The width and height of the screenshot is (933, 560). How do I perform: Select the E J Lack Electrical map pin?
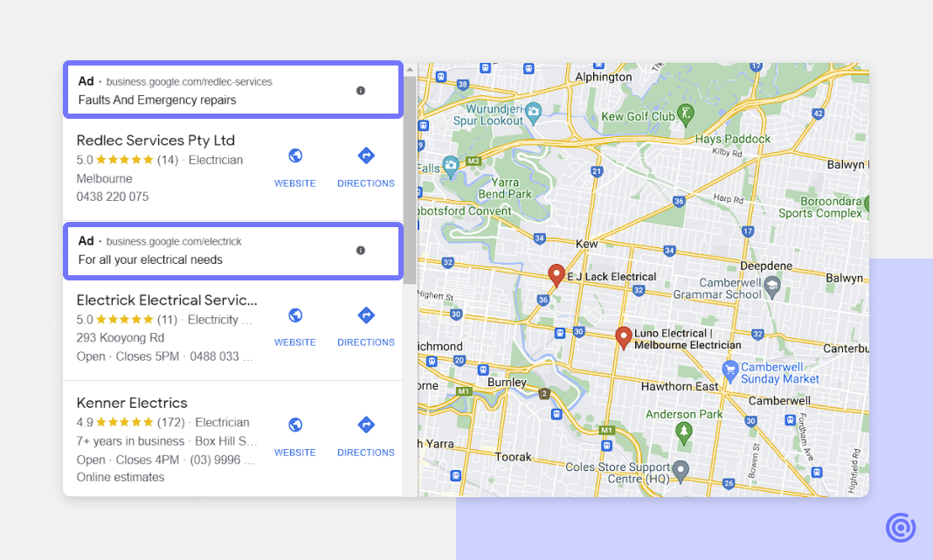click(556, 275)
